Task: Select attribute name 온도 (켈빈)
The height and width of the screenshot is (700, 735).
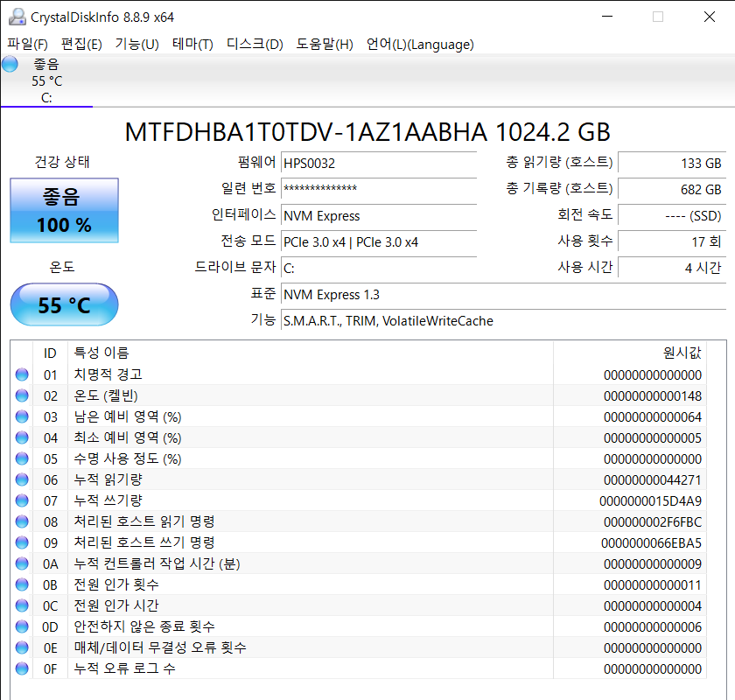Action: [x=106, y=395]
